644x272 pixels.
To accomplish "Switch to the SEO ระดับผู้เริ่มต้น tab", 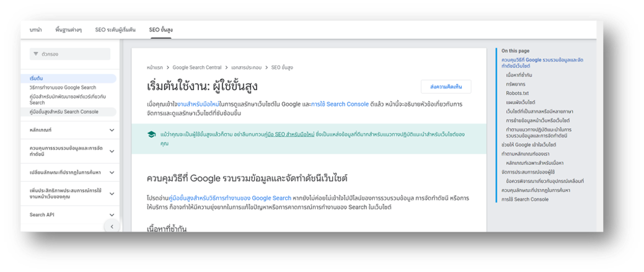I will coord(117,30).
